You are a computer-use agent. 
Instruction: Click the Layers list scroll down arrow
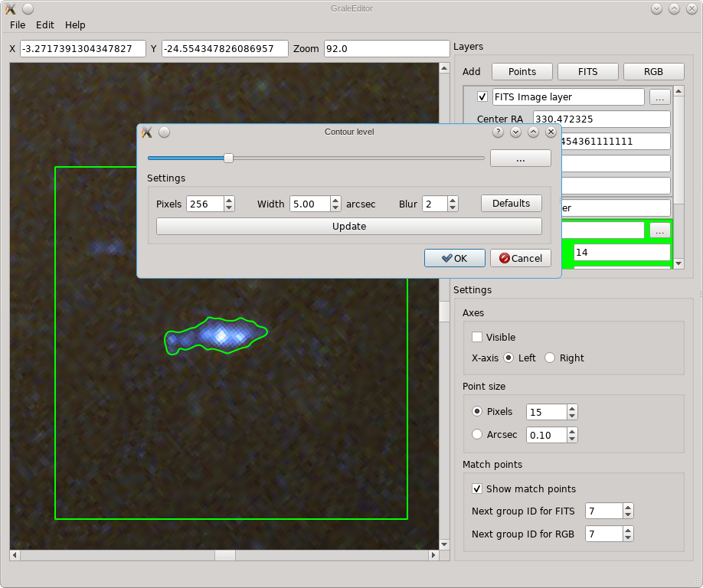(678, 263)
